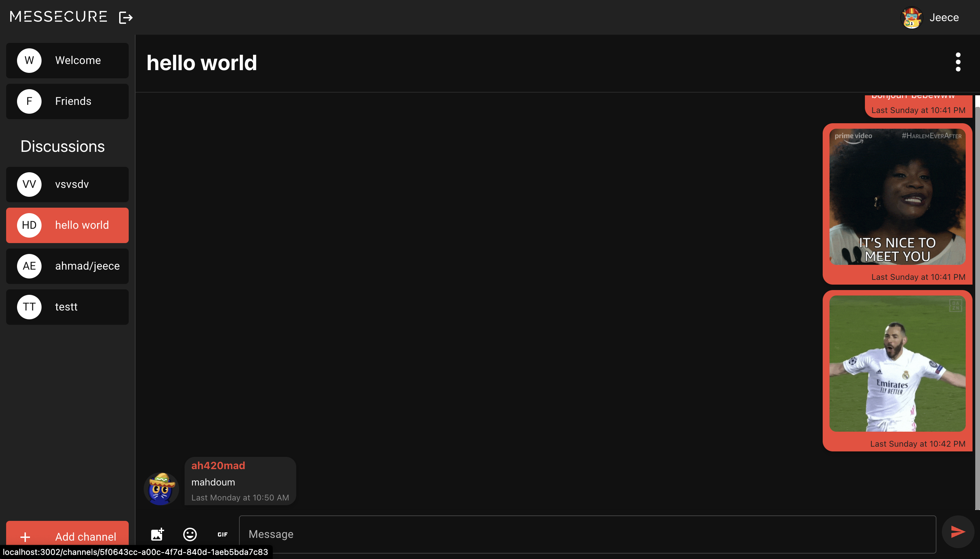This screenshot has width=980, height=559.
Task: Send the message with the arrow icon
Action: pos(958,532)
